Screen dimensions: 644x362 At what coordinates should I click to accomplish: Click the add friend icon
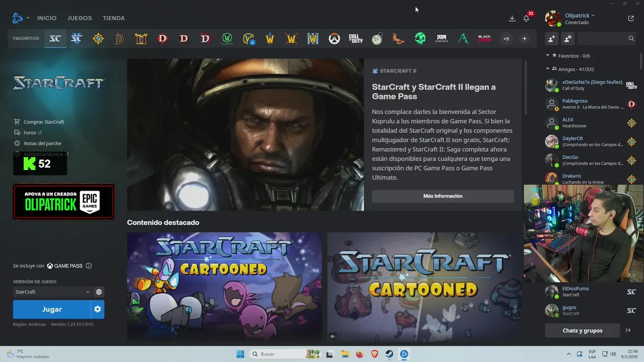(552, 38)
